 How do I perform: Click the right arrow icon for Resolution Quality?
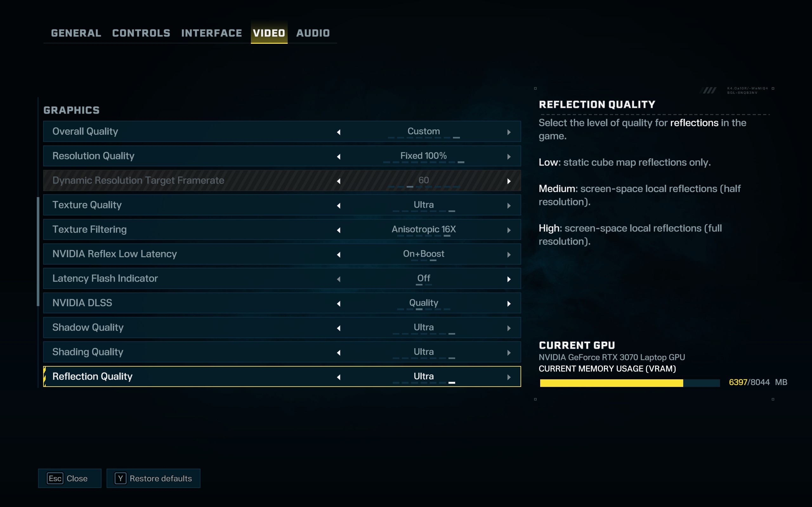(508, 156)
